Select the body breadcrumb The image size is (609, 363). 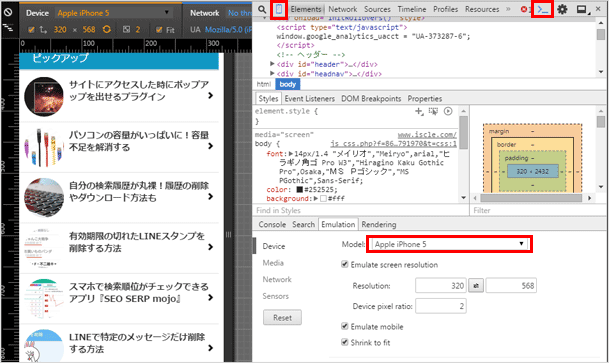pyautogui.click(x=287, y=84)
